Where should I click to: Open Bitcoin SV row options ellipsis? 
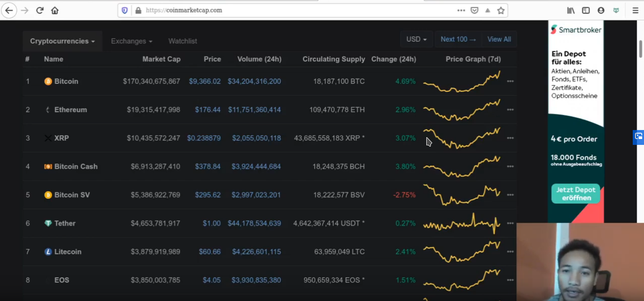tap(510, 195)
